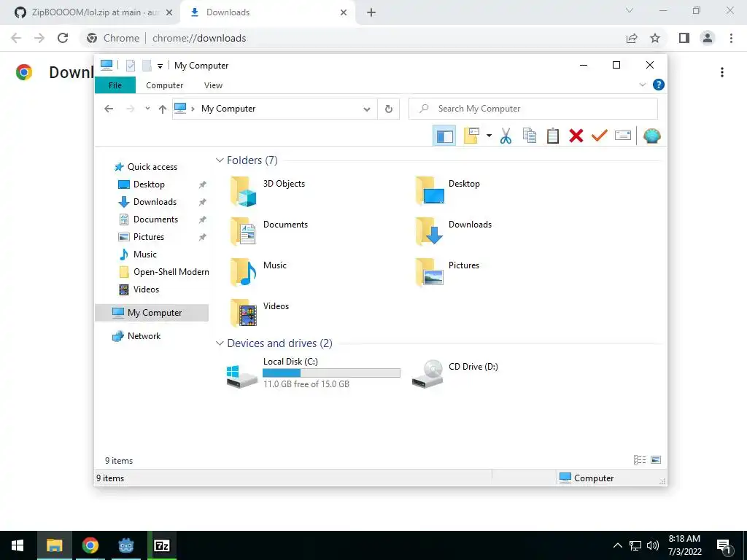Click the Search My Computer field
This screenshot has height=560, width=747.
[533, 109]
